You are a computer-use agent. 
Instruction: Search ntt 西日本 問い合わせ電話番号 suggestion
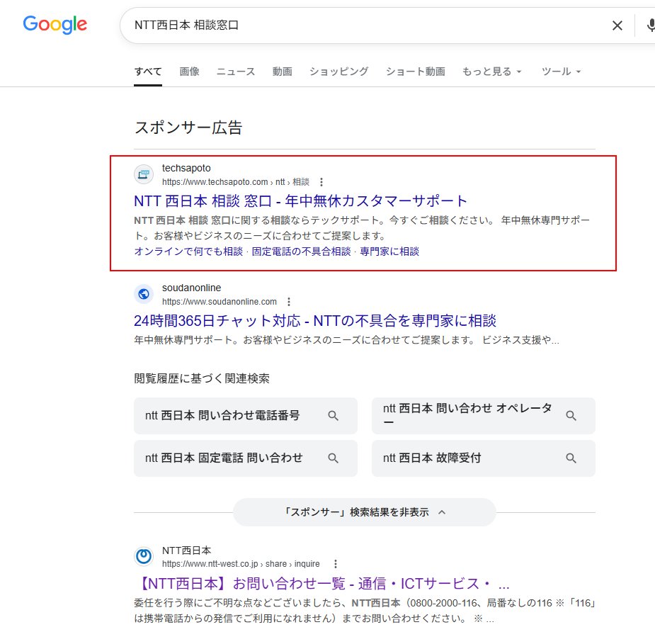[246, 416]
